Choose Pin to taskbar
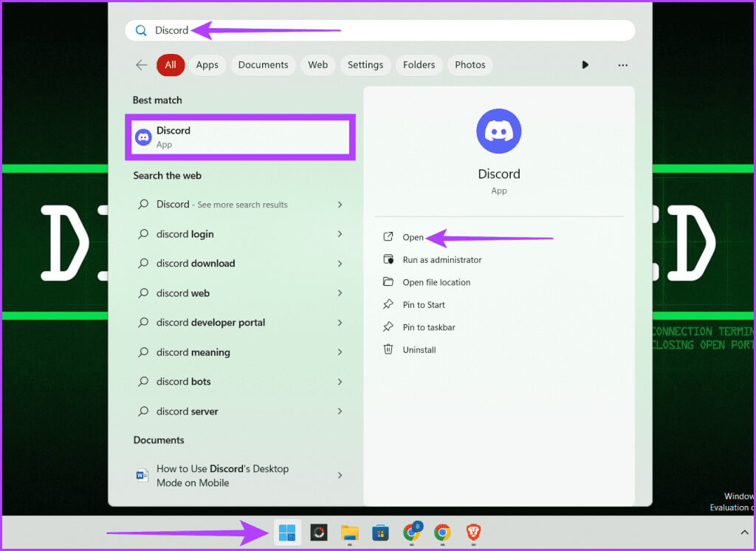This screenshot has height=551, width=756. point(429,327)
